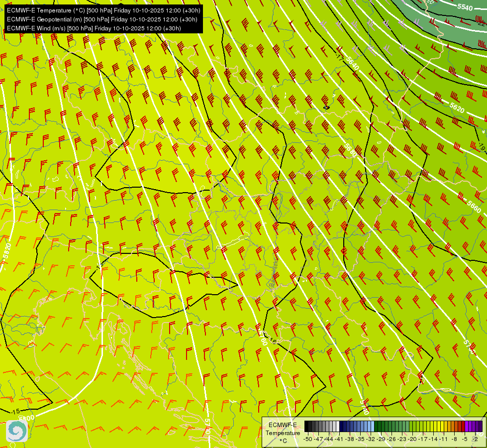Click the -44 value in the legend
Image resolution: width=487 pixels, height=448 pixels.
pos(329,439)
